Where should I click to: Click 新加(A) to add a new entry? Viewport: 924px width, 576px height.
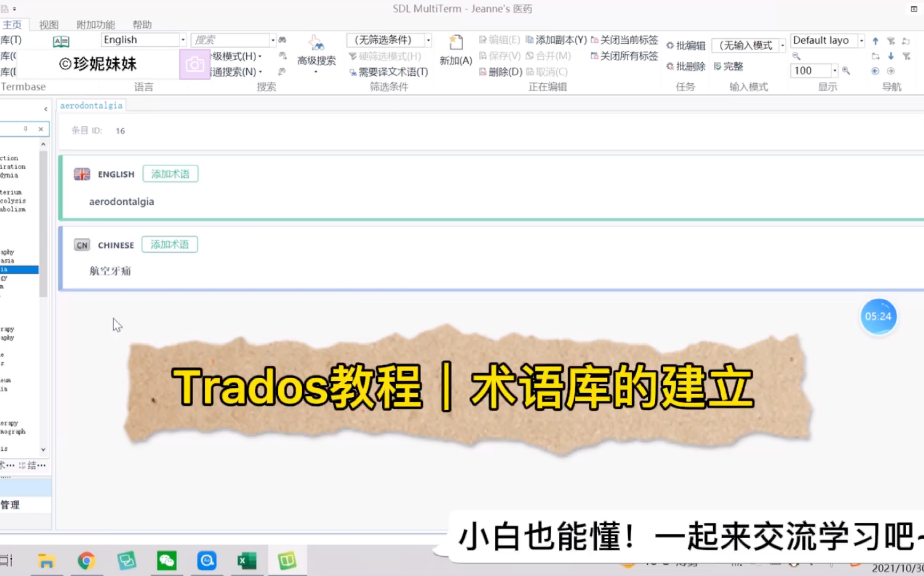point(456,50)
